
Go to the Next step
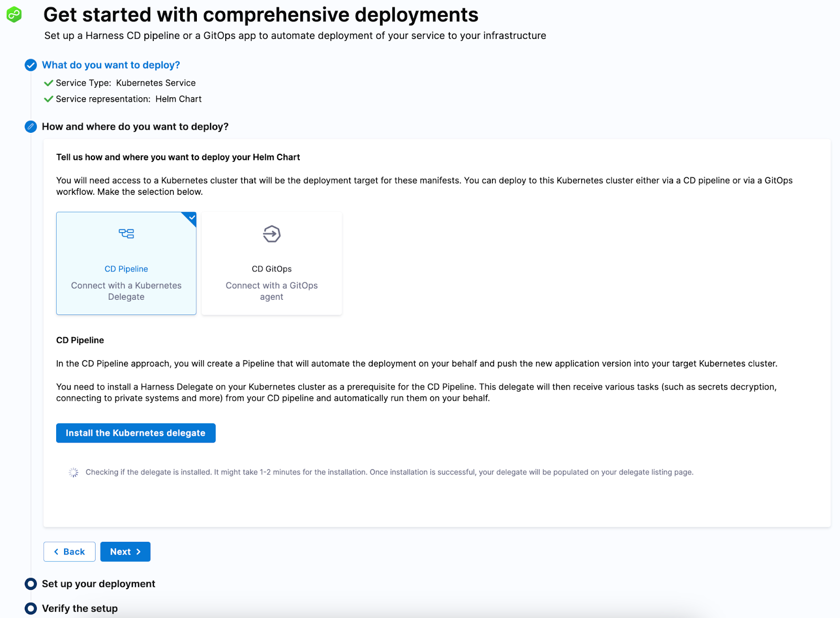pyautogui.click(x=125, y=552)
